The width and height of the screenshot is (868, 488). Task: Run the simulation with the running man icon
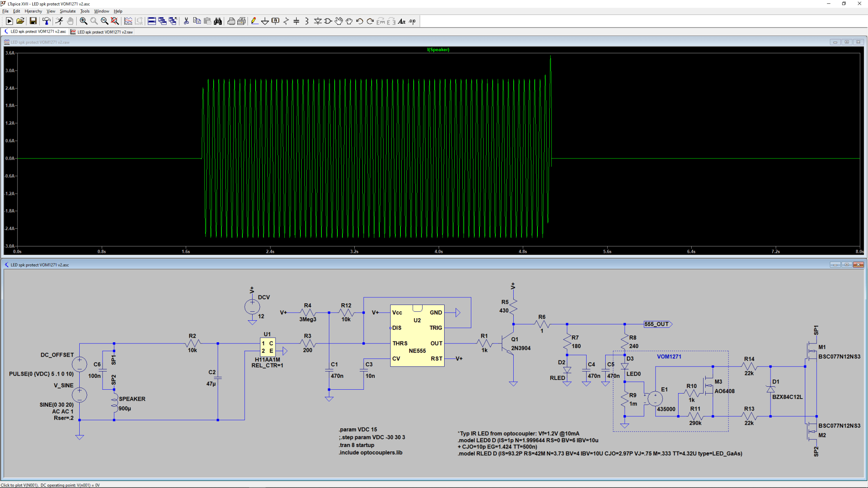point(59,21)
